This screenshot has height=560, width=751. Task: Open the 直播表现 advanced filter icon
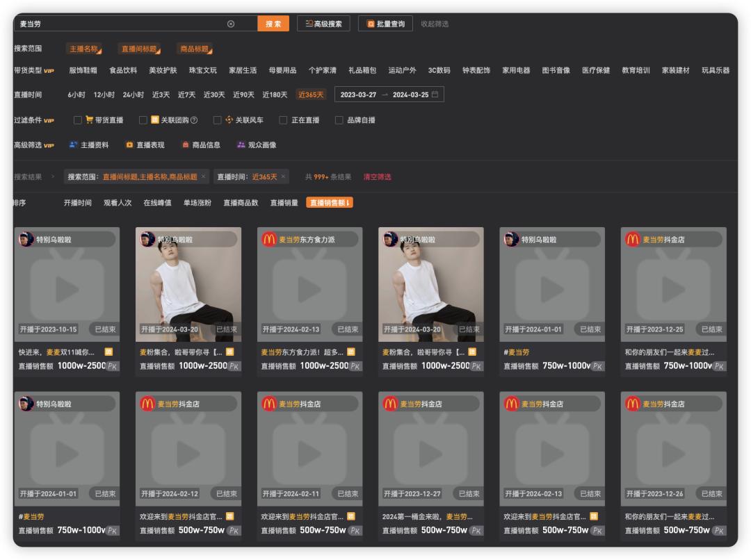[129, 145]
